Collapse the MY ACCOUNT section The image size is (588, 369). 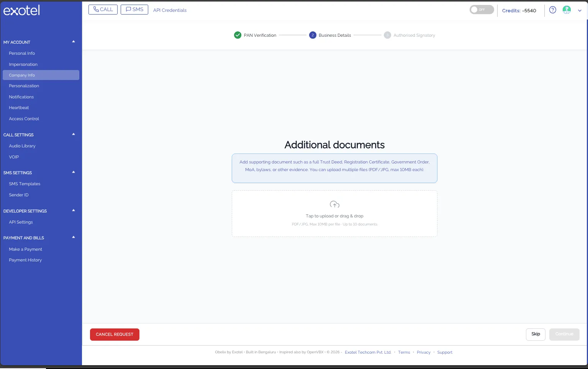tap(74, 42)
